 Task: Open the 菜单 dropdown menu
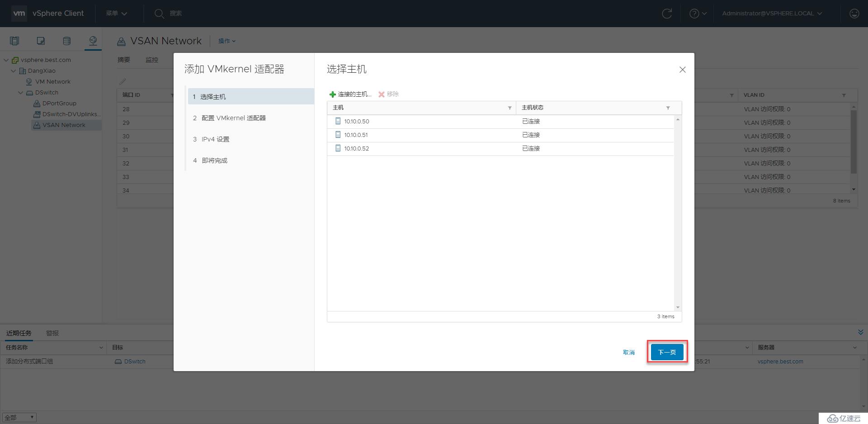[x=116, y=14]
